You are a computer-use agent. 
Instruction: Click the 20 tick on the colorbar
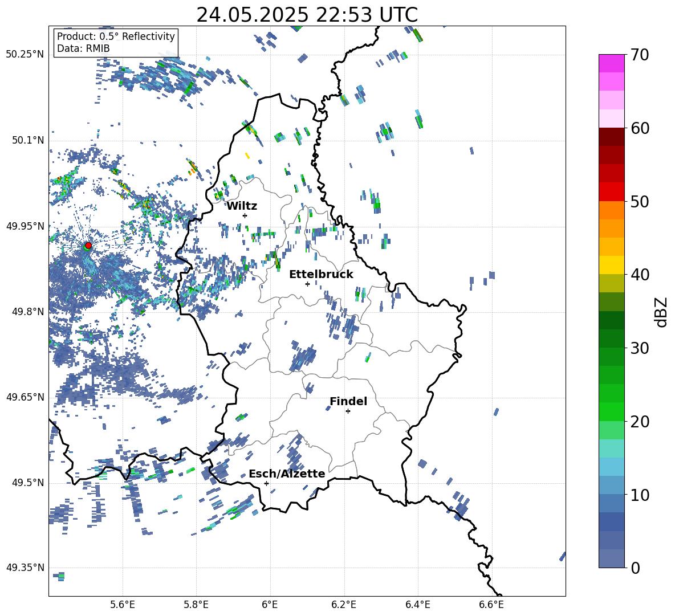[639, 422]
